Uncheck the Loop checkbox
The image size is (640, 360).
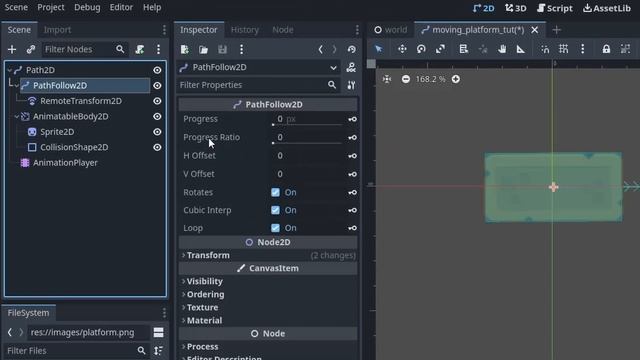pyautogui.click(x=276, y=228)
